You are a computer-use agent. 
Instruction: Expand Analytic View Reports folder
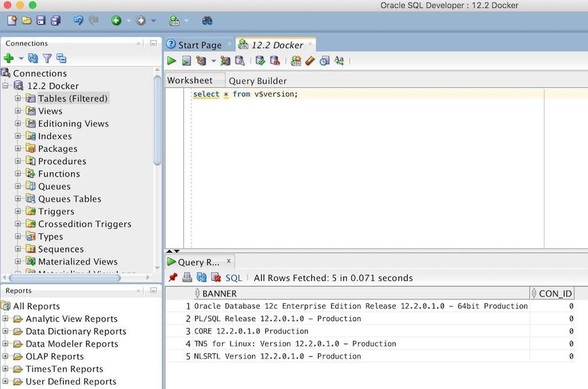(x=5, y=318)
